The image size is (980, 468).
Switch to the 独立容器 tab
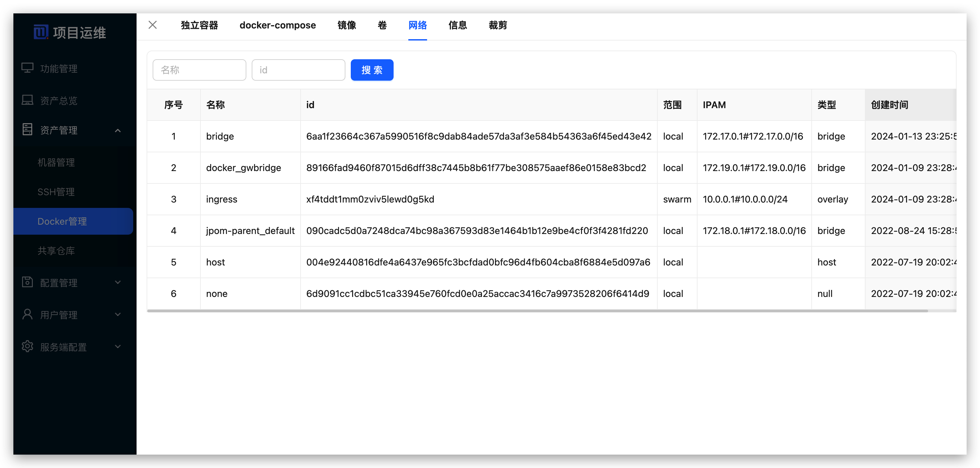pos(199,25)
